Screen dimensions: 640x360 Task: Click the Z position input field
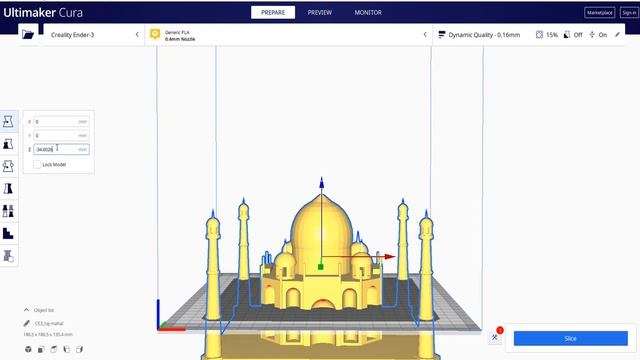coord(61,149)
